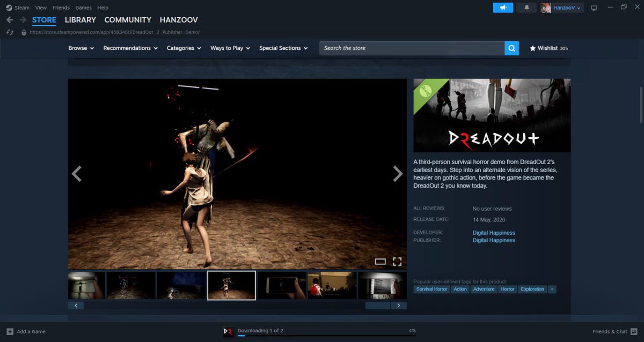
Task: Click thumbnail strip left scroll arrow
Action: pos(76,306)
